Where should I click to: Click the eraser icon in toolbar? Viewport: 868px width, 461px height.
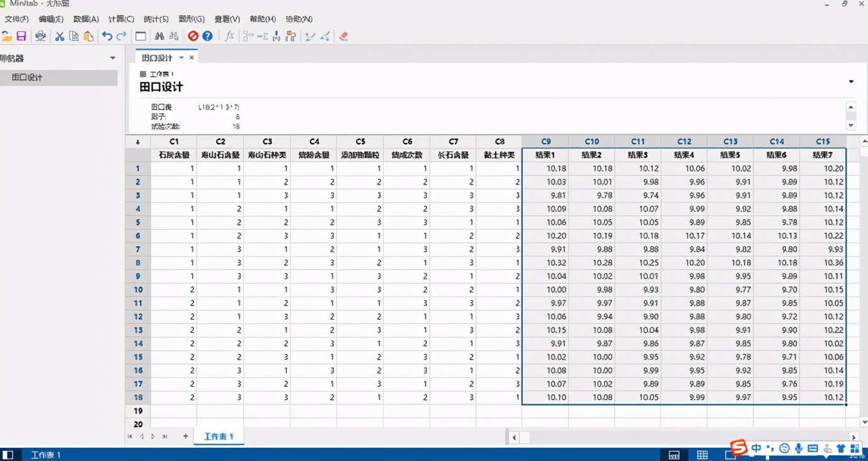coord(343,37)
